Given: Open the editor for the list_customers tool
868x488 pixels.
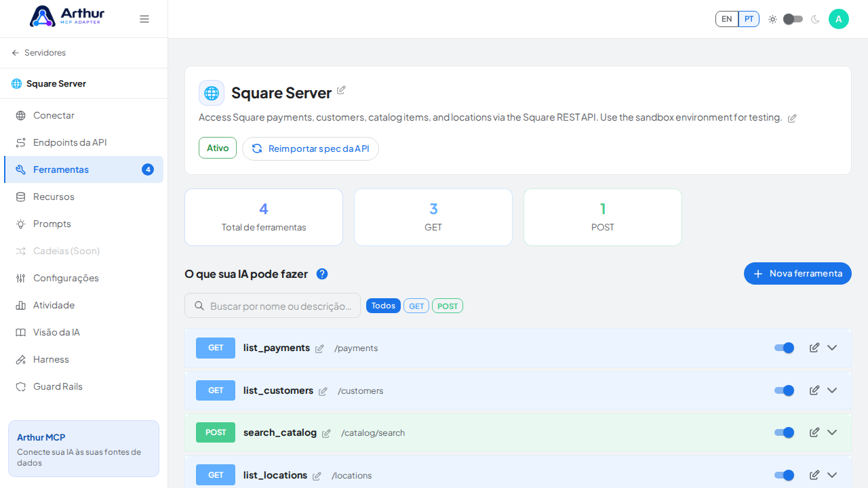Looking at the screenshot, I should 814,390.
